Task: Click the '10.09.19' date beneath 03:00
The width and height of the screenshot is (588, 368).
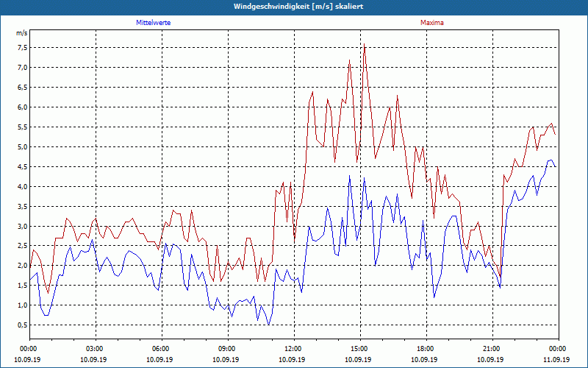Action: (x=93, y=359)
